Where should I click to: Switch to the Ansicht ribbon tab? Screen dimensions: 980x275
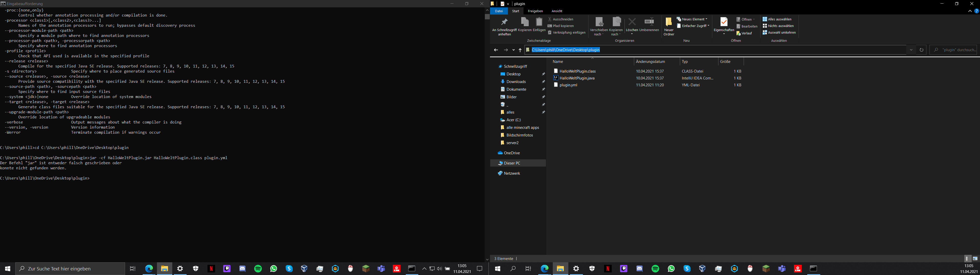(557, 11)
